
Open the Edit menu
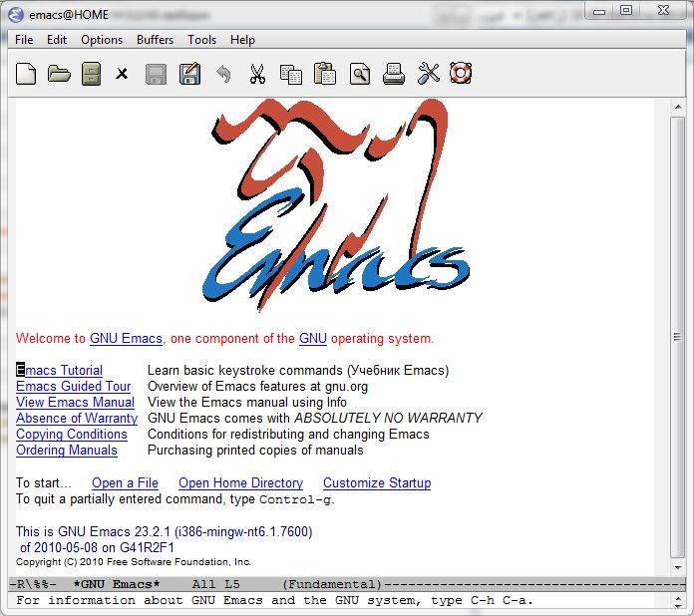coord(57,40)
